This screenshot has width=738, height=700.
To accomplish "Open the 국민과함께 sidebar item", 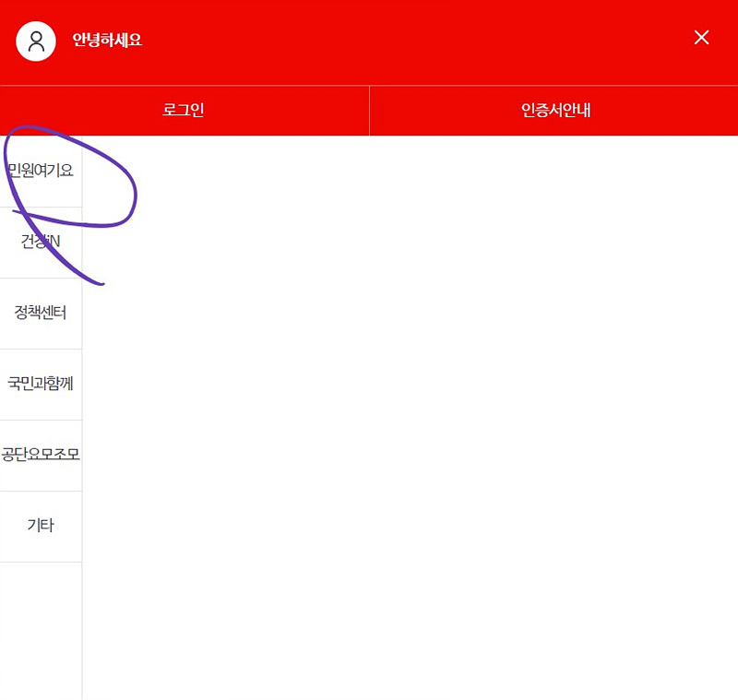I will (x=41, y=384).
